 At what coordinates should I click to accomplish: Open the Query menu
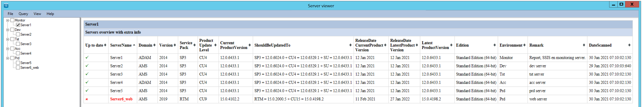click(x=23, y=14)
